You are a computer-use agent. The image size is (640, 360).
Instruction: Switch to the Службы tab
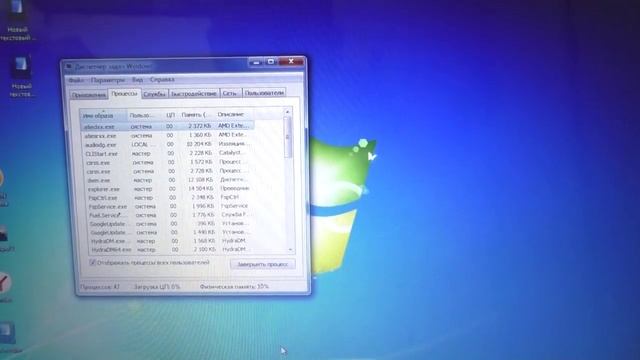coord(154,94)
